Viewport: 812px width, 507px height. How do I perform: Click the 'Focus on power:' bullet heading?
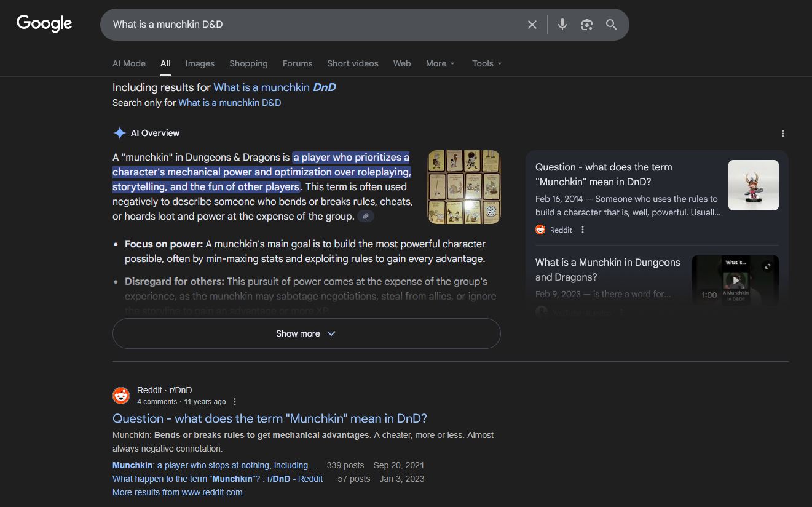pos(164,244)
